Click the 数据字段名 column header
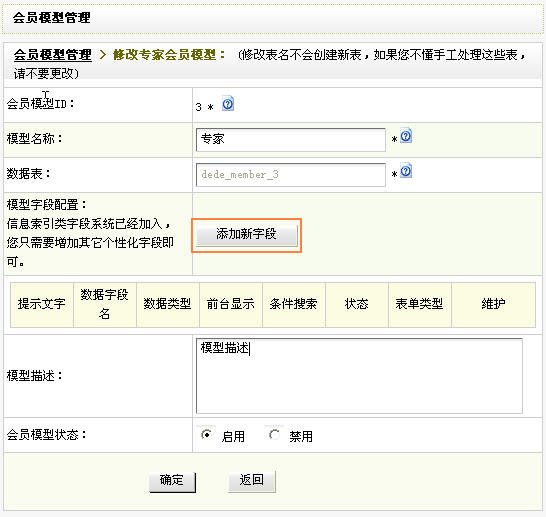546x517 pixels. pos(105,305)
